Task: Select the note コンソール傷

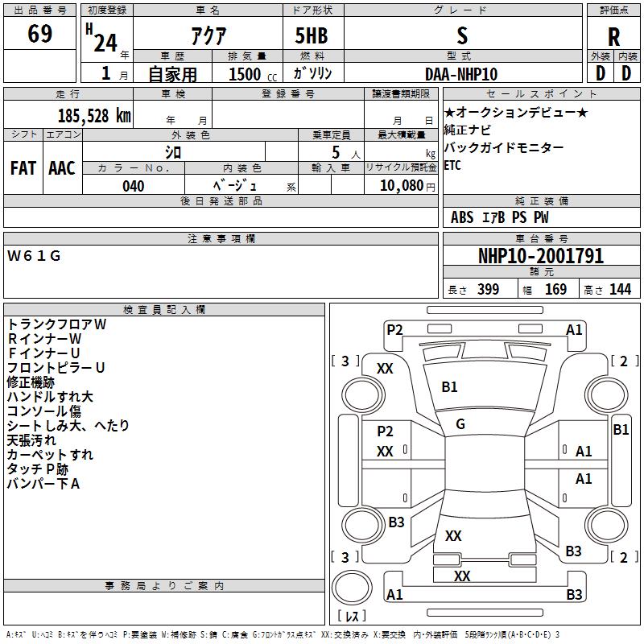Action: [x=44, y=411]
